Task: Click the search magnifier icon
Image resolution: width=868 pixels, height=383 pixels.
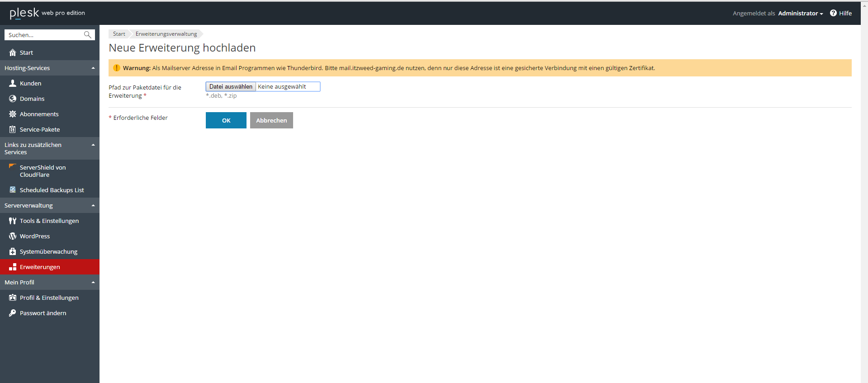Action: click(88, 35)
